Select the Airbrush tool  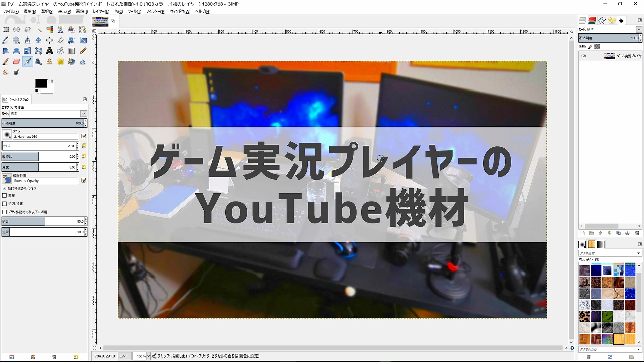tap(27, 62)
